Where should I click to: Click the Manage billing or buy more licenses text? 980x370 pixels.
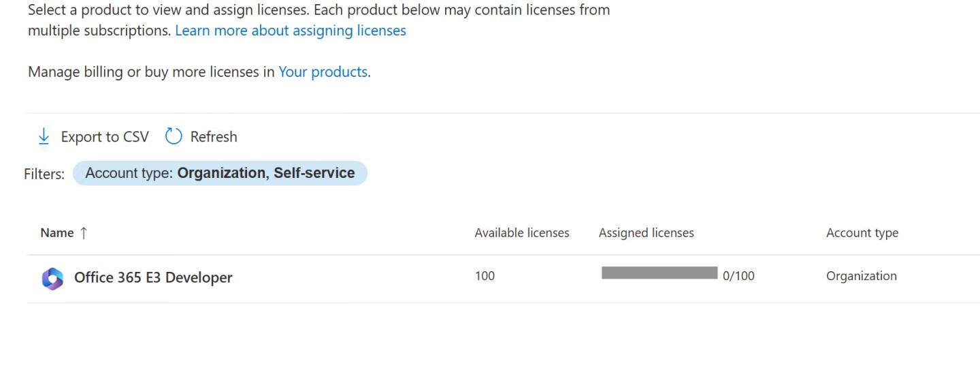point(151,72)
